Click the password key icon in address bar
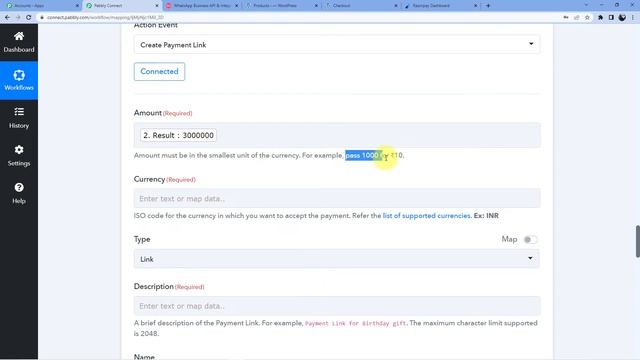 tap(566, 18)
